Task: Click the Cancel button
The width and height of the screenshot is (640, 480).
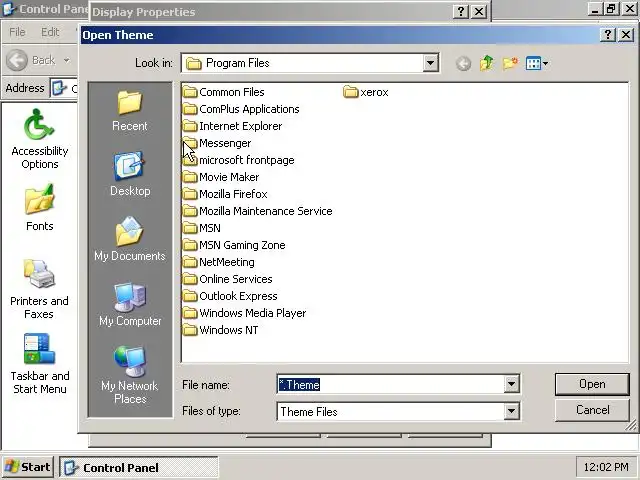Action: tap(592, 410)
